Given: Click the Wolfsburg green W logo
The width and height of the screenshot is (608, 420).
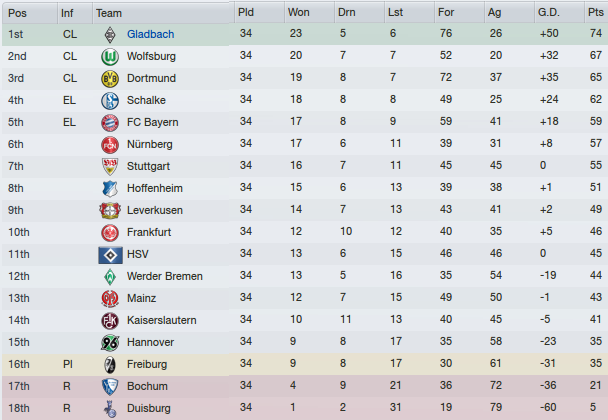Looking at the screenshot, I should (110, 57).
